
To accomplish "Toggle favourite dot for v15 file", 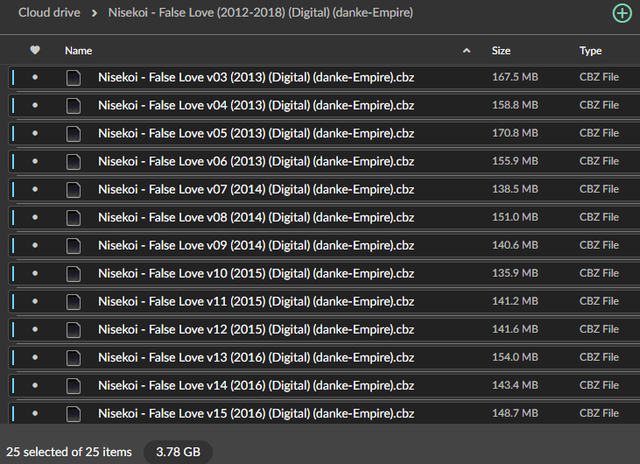I will (x=35, y=413).
